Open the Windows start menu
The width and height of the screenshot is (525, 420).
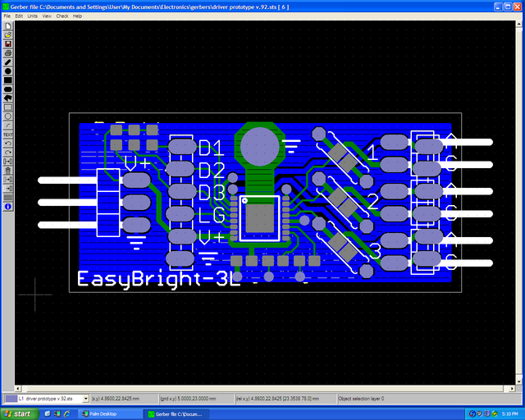tap(20, 414)
